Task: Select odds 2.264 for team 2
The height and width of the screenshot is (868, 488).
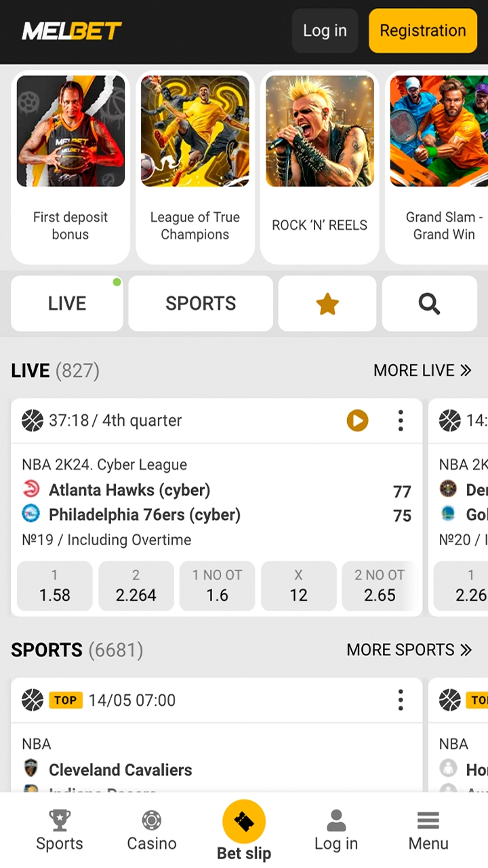Action: point(136,586)
